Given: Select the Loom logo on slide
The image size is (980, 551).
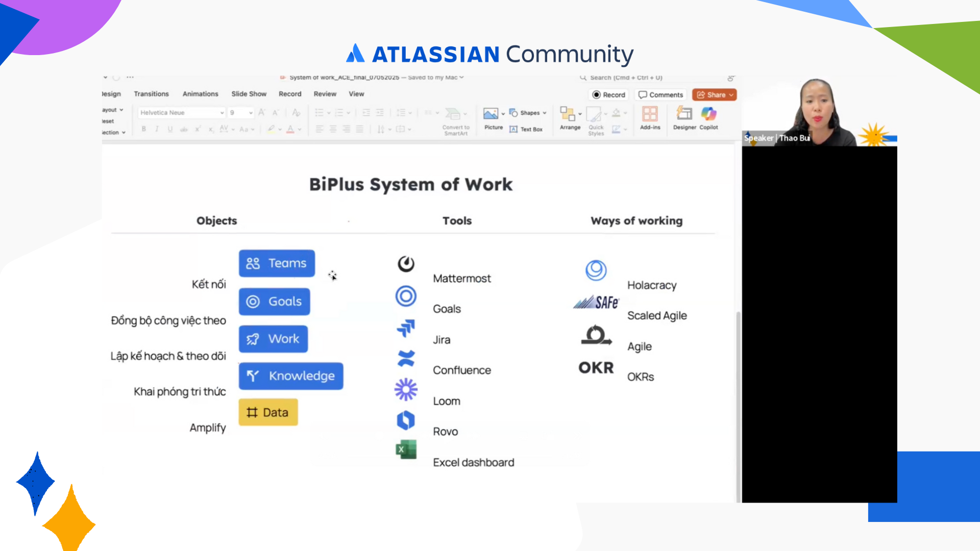Looking at the screenshot, I should (x=406, y=389).
